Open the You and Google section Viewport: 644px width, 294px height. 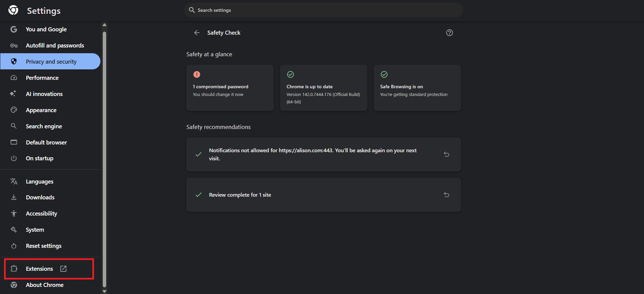tap(46, 29)
